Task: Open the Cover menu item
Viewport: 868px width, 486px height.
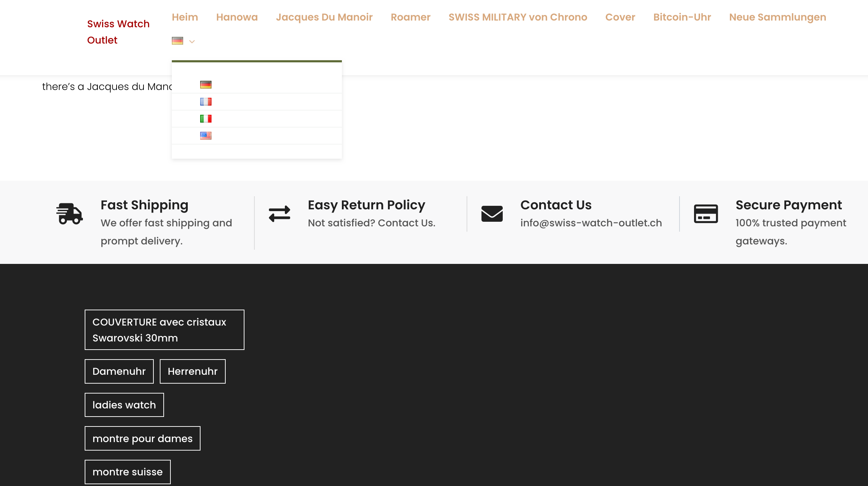Action: pos(620,17)
